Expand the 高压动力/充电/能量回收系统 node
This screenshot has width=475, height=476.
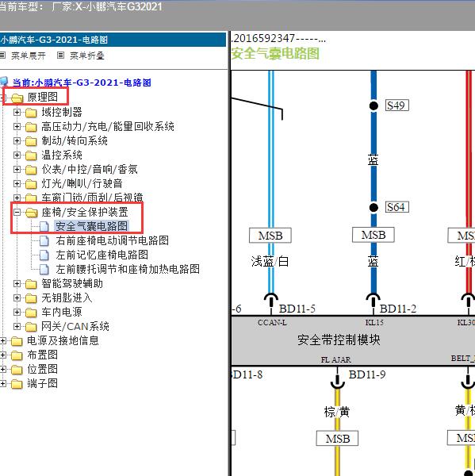(17, 127)
